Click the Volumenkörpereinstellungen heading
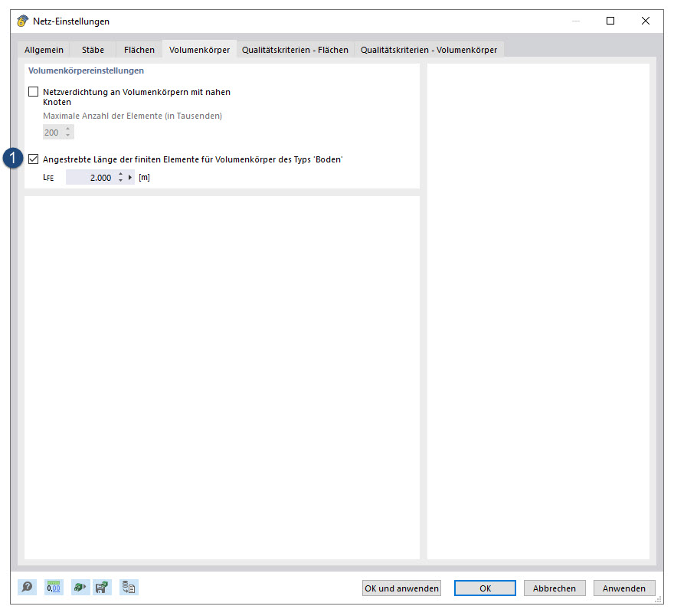The height and width of the screenshot is (616, 674). coord(86,70)
